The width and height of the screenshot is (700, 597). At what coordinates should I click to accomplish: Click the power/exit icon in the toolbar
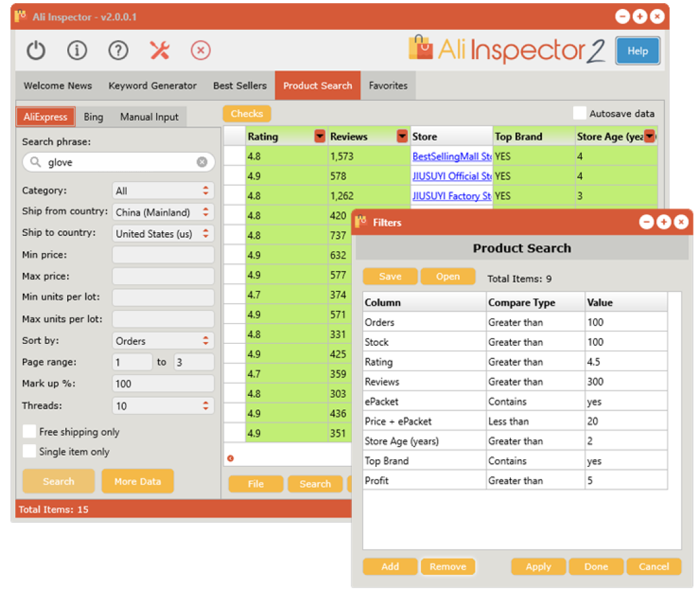click(36, 50)
